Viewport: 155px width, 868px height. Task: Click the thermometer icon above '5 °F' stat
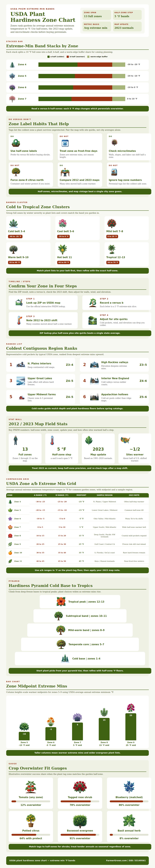[x=52, y=440]
